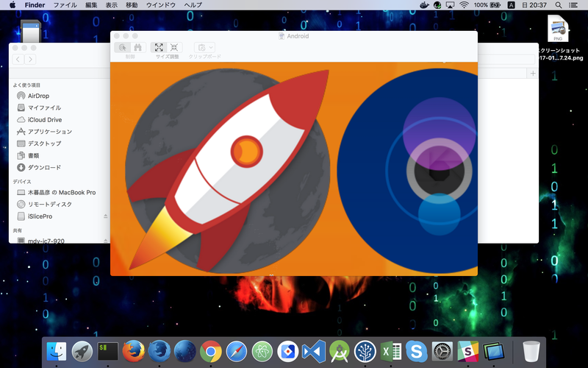Open the ヘルプ menu
This screenshot has height=368, width=588.
(193, 5)
